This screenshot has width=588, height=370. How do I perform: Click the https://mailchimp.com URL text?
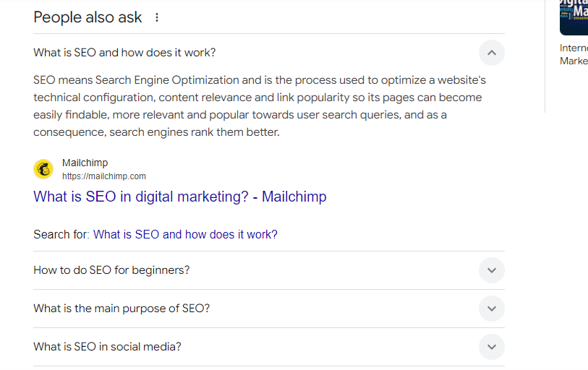104,176
